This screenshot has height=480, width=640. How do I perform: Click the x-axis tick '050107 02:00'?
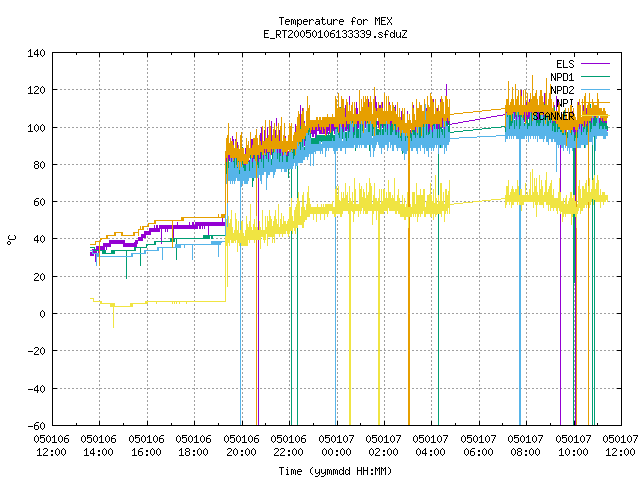pyautogui.click(x=383, y=446)
